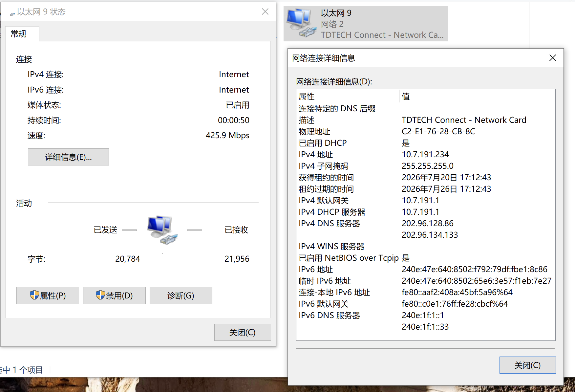Select the physical address C2-E1-76-28-CB-8C
This screenshot has width=575, height=392.
tap(438, 131)
